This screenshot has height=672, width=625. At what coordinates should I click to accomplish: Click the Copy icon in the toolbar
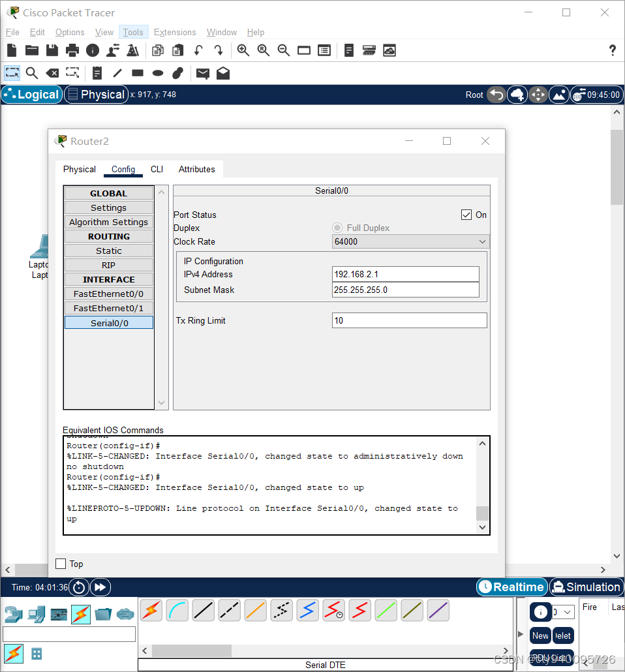158,51
